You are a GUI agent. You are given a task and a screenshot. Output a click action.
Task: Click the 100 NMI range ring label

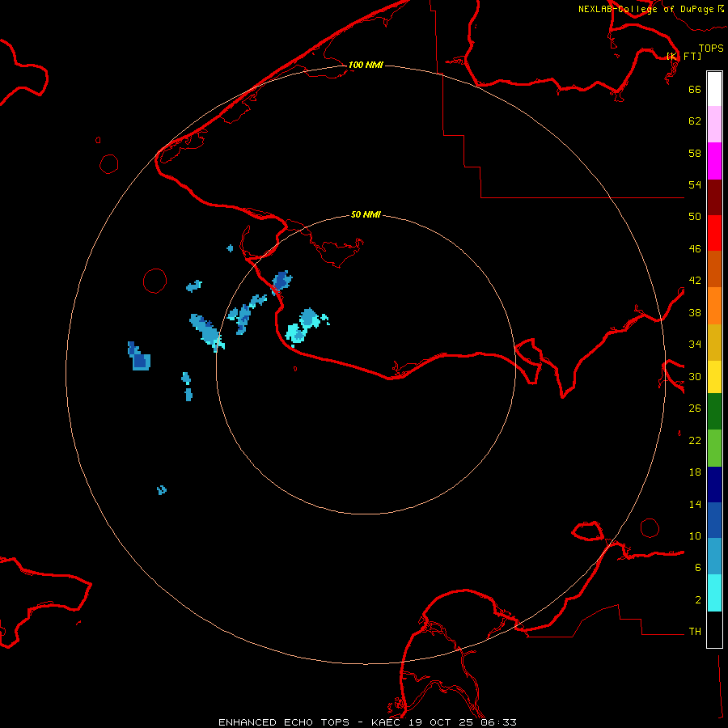point(366,65)
